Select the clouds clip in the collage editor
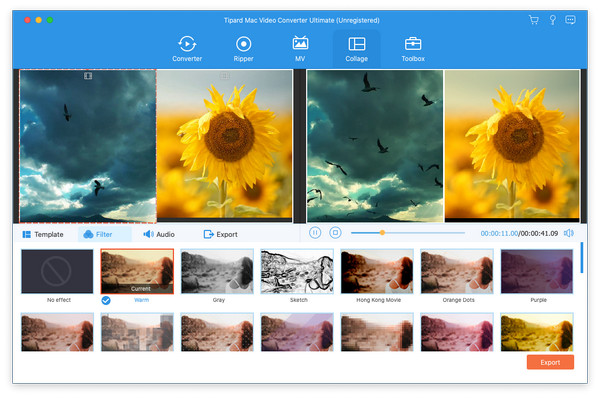The height and width of the screenshot is (398, 600). (88, 145)
